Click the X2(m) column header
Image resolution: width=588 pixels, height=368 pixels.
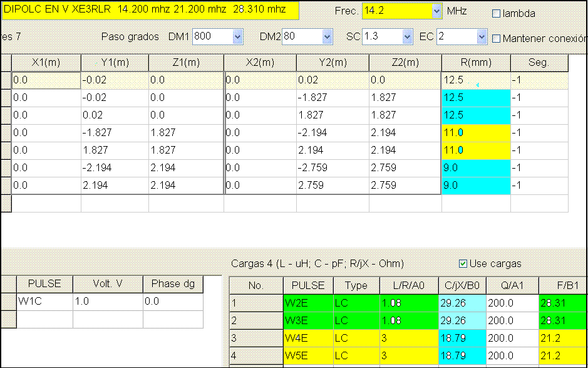point(260,63)
